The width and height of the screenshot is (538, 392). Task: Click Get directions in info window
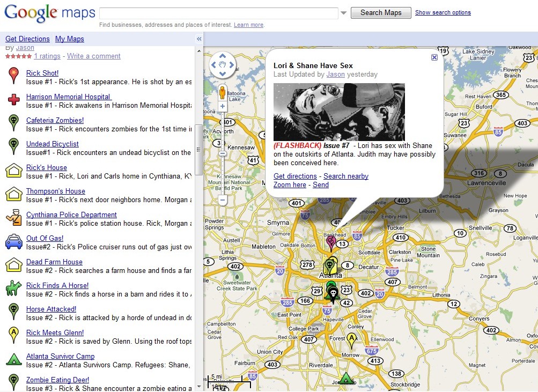click(x=295, y=176)
